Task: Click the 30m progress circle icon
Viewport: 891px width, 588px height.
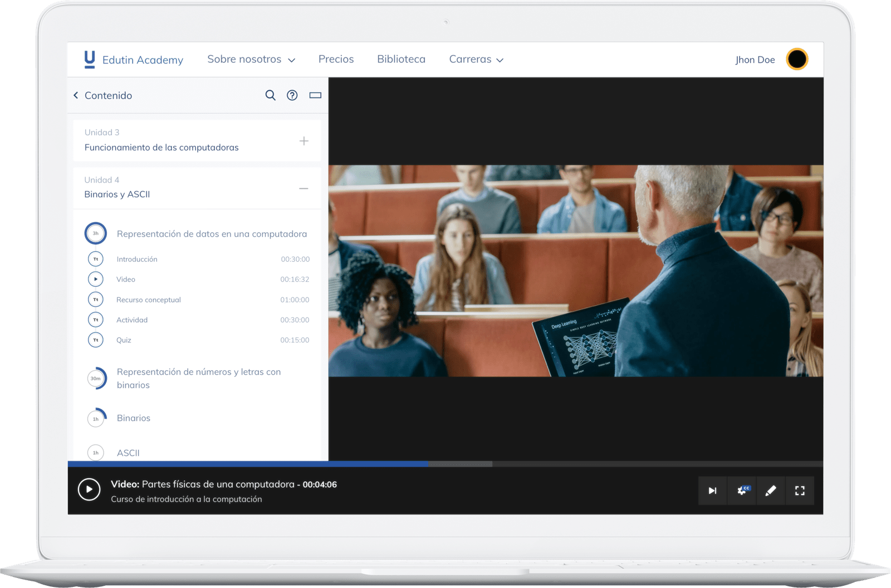Action: (x=96, y=379)
